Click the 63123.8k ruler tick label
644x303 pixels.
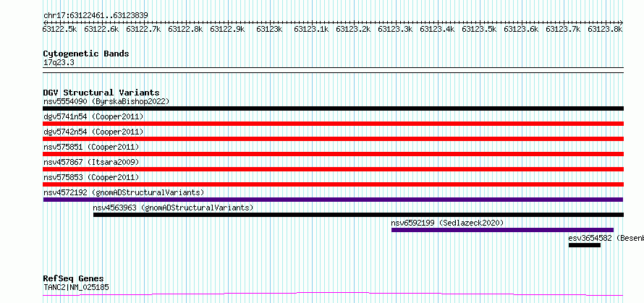click(x=605, y=29)
